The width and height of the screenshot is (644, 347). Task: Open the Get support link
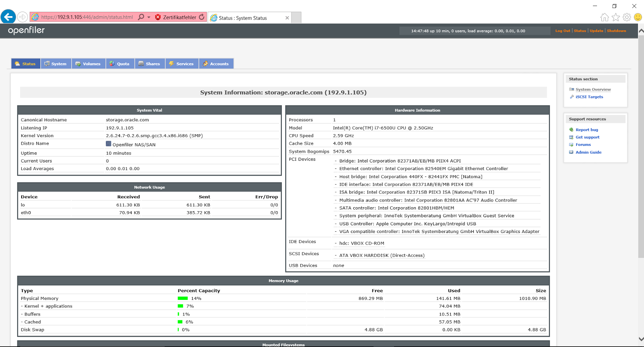tap(588, 137)
